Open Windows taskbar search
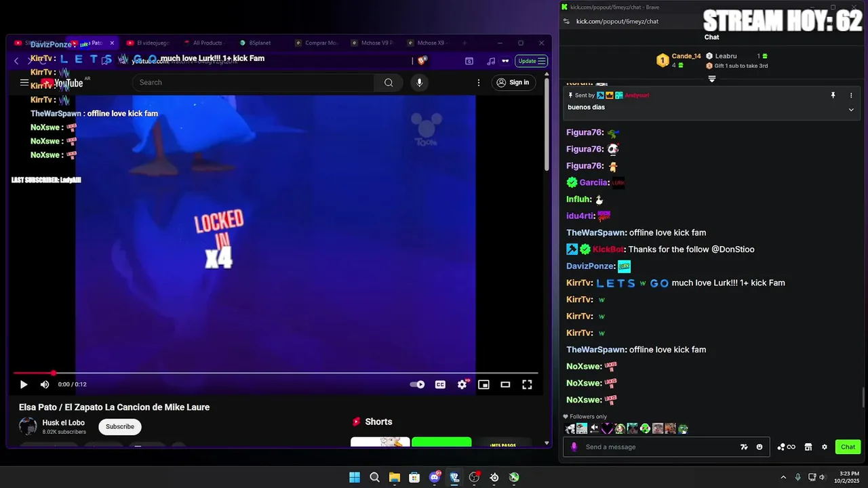The image size is (868, 488). 374,477
